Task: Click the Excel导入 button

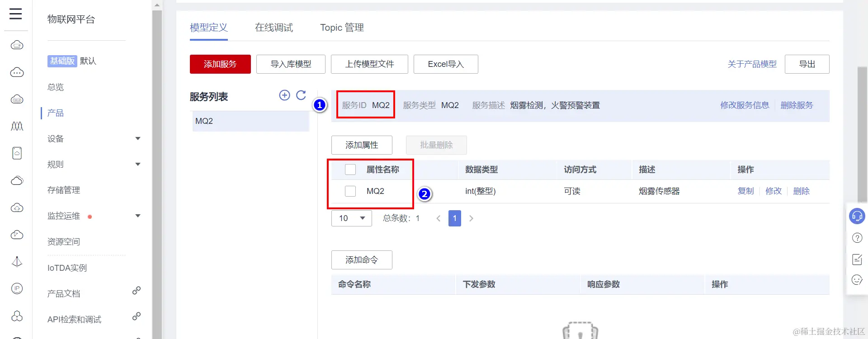Action: 446,64
